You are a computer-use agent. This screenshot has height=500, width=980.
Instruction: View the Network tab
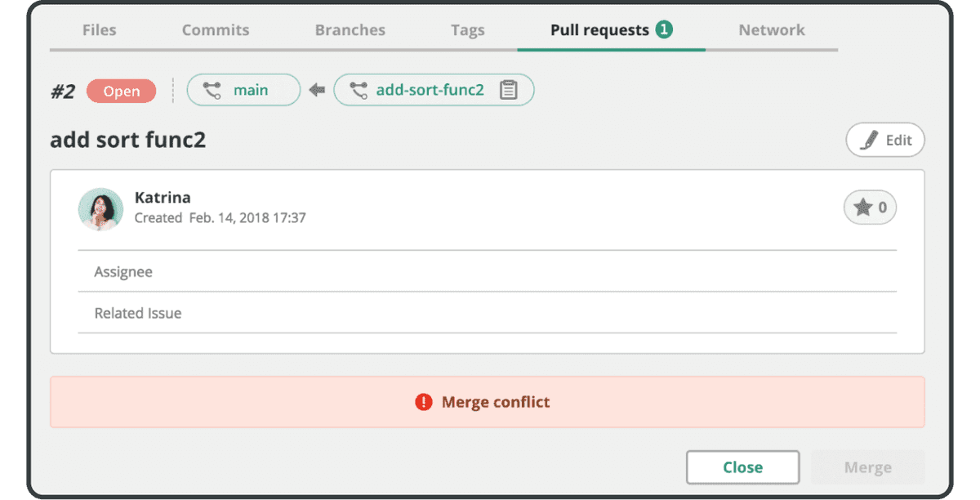click(772, 30)
